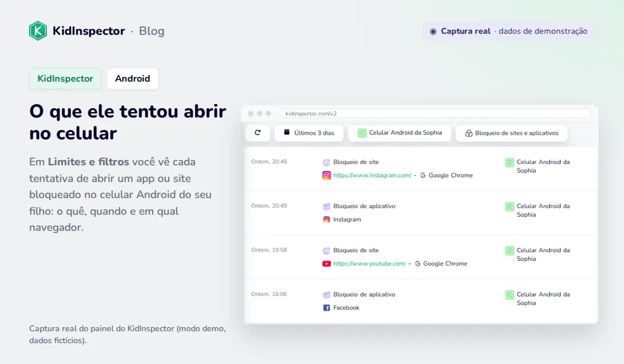
Task: Click Celular Android da Sophia in the 16:06 row
Action: (543, 299)
